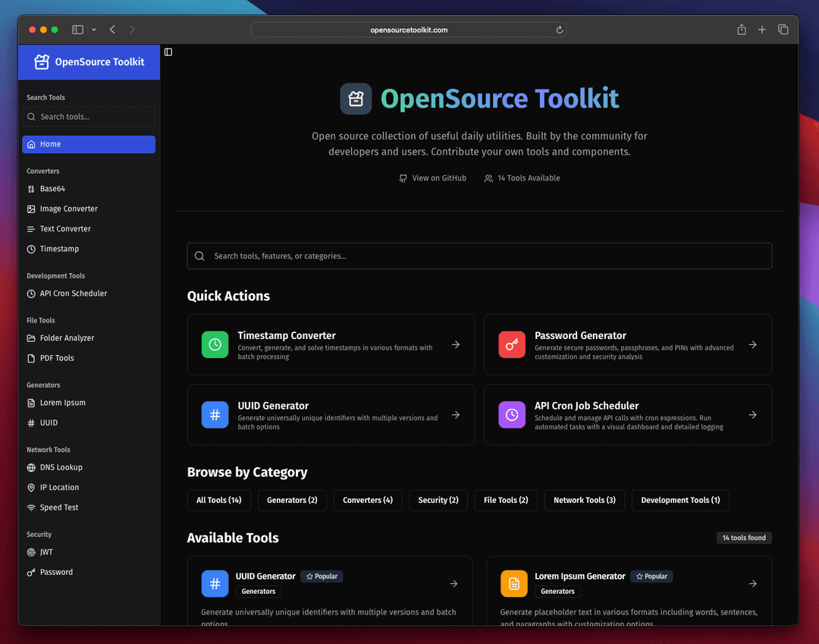The width and height of the screenshot is (819, 644).
Task: Click the Safari share icon
Action: (742, 30)
